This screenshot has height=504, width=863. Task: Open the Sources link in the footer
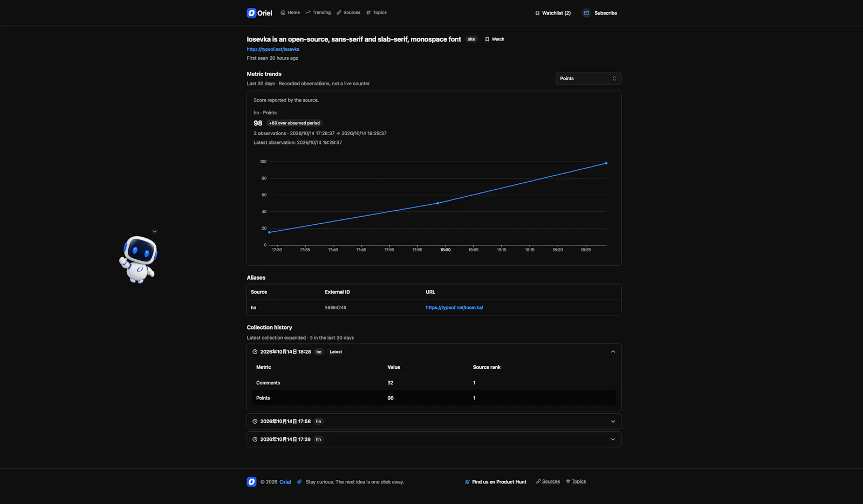tap(548, 482)
